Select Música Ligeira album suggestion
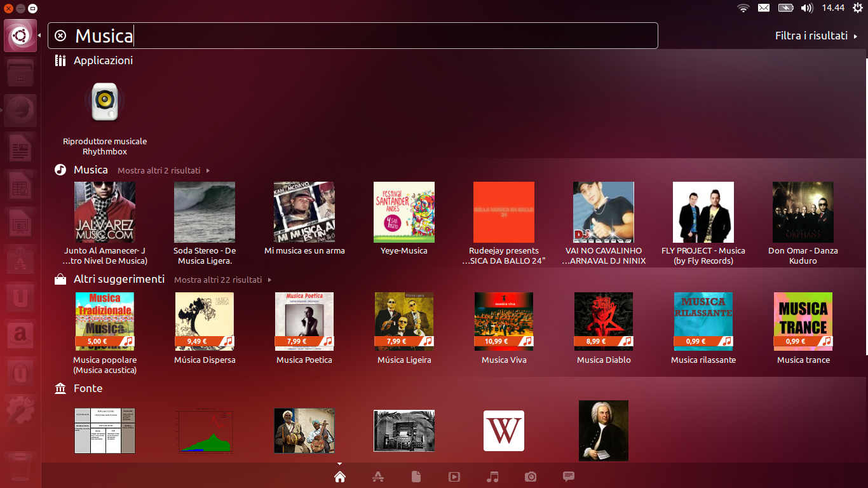 pos(404,322)
